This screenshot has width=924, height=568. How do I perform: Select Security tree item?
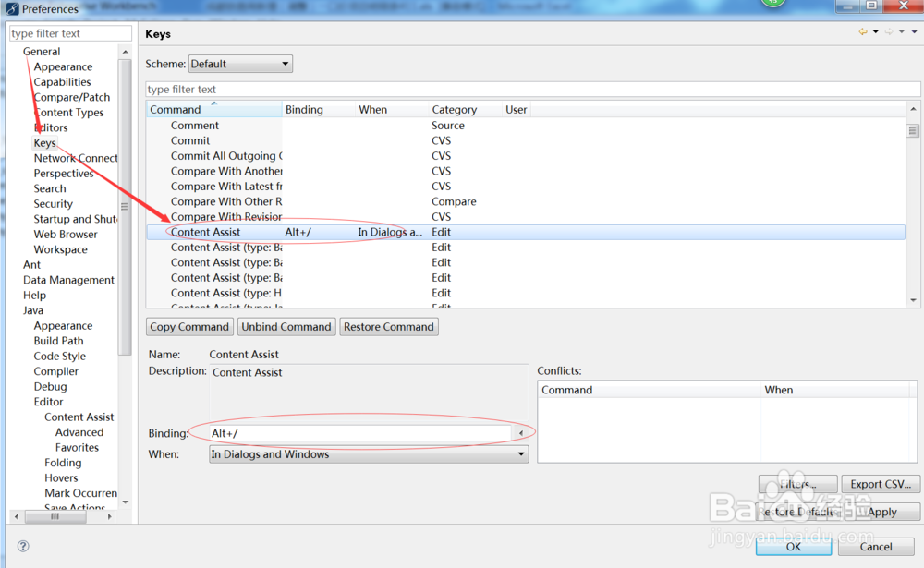pyautogui.click(x=53, y=204)
